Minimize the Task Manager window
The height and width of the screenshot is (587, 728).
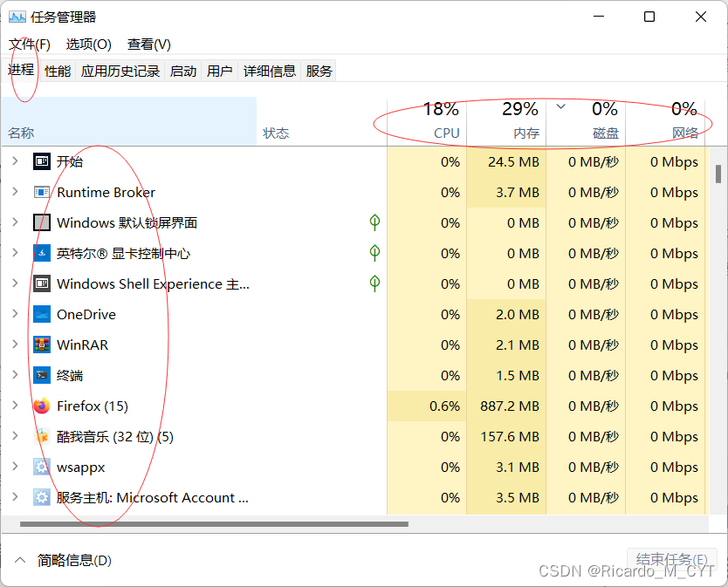coord(599,17)
